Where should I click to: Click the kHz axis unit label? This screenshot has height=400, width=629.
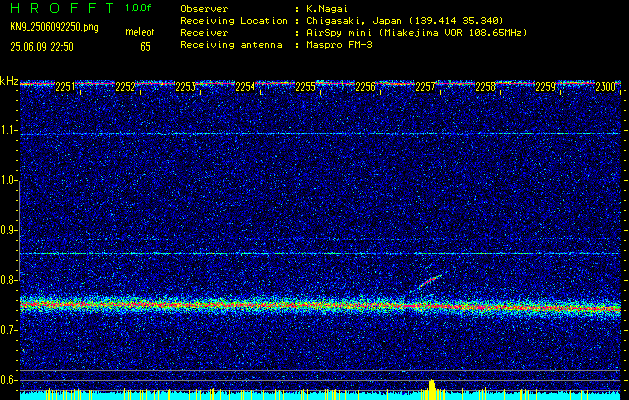click(9, 81)
